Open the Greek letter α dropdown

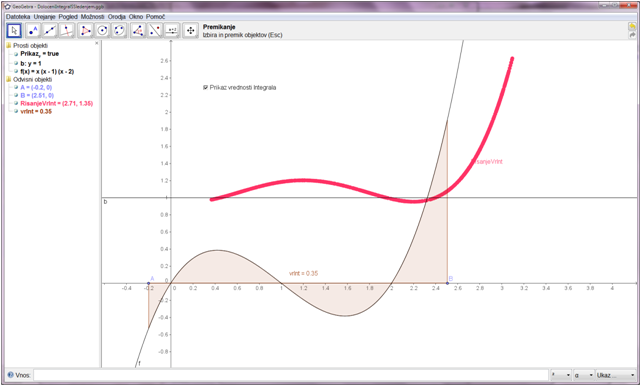583,375
